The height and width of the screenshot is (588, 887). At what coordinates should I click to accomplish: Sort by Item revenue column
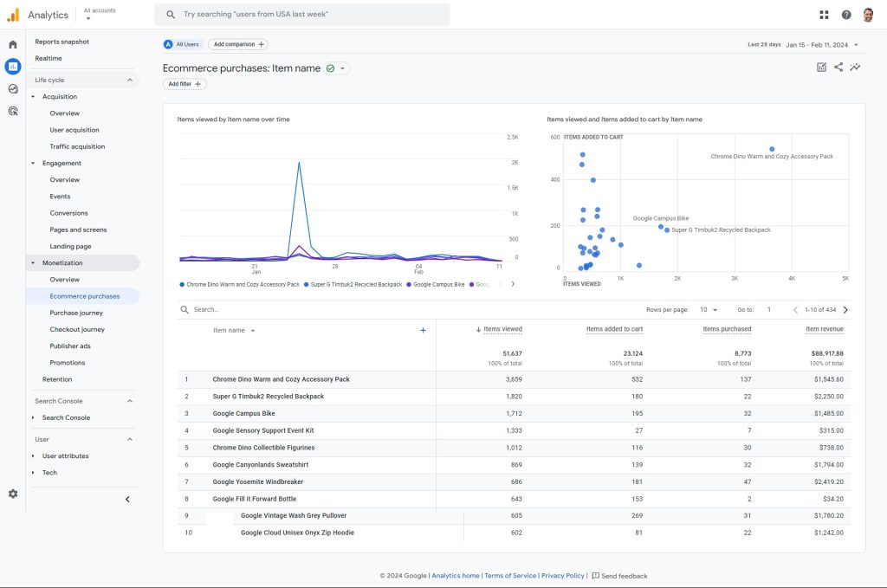(825, 329)
